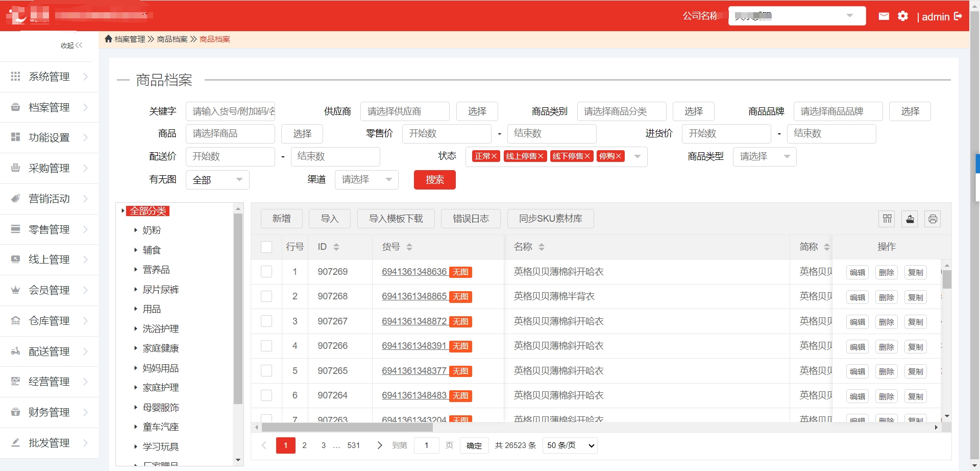This screenshot has height=471, width=980.
Task: Click the 采购管理 sidebar icon
Action: pyautogui.click(x=15, y=168)
